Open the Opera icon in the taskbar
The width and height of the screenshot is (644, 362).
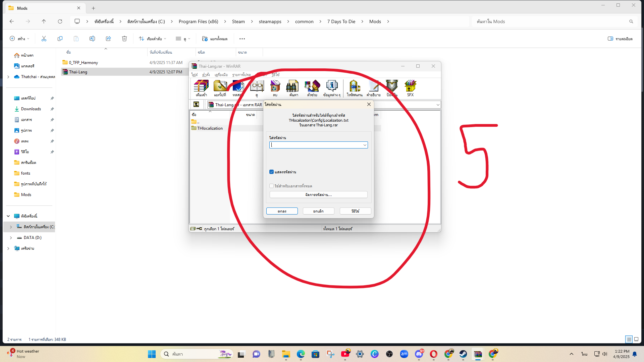pyautogui.click(x=434, y=354)
